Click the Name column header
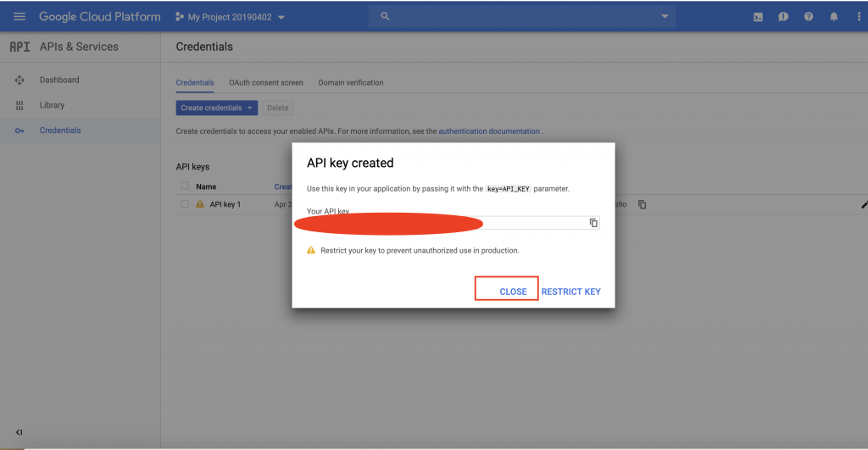 (x=206, y=186)
